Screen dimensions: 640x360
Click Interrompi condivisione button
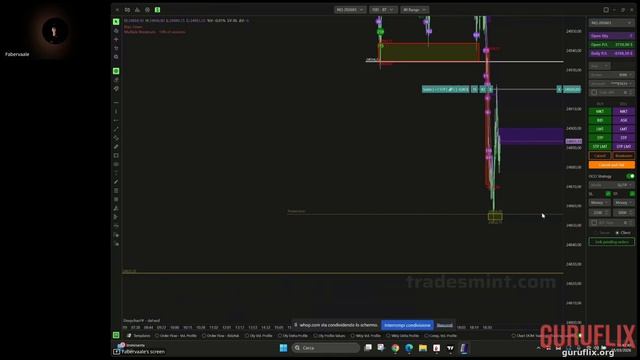click(407, 325)
